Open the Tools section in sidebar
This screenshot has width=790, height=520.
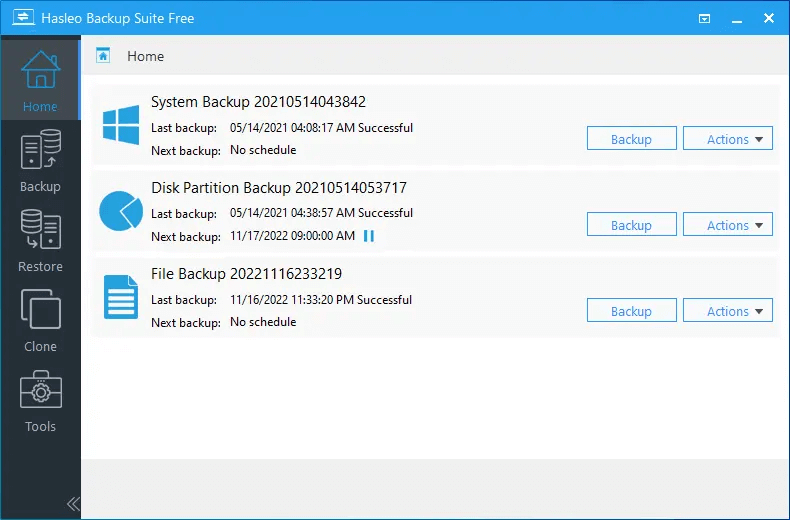click(x=40, y=400)
